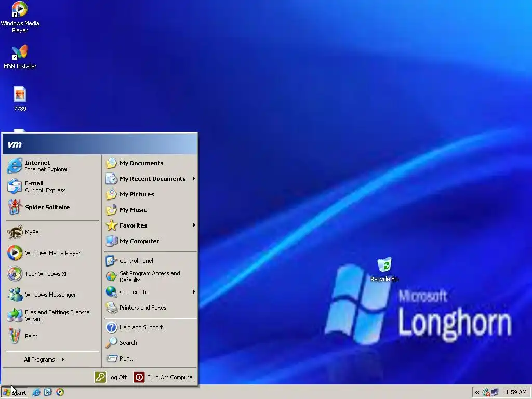Viewport: 532px width, 399px height.
Task: Click Media Player quick launch icon
Action: tap(60, 392)
